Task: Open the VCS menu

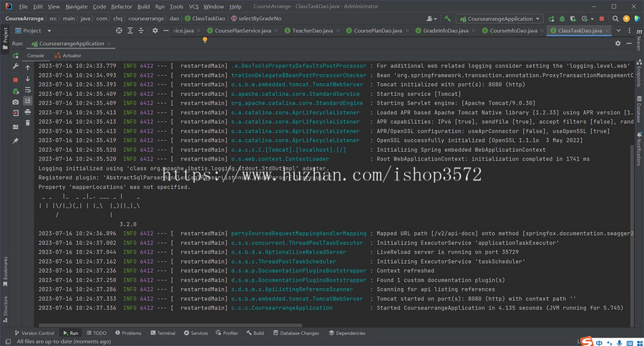Action: (193, 6)
